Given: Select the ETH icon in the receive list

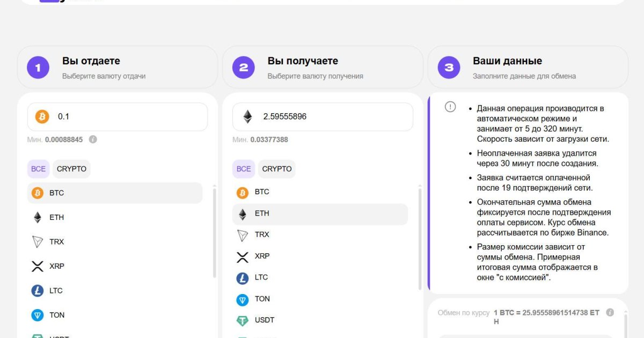Looking at the screenshot, I should point(243,214).
